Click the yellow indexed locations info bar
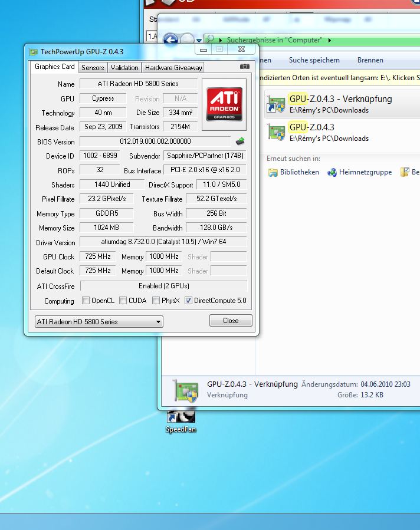This screenshot has width=420, height=530. pos(339,78)
